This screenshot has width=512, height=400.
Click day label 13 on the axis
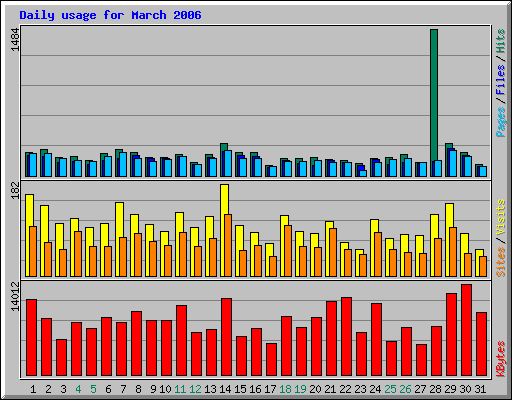210,389
